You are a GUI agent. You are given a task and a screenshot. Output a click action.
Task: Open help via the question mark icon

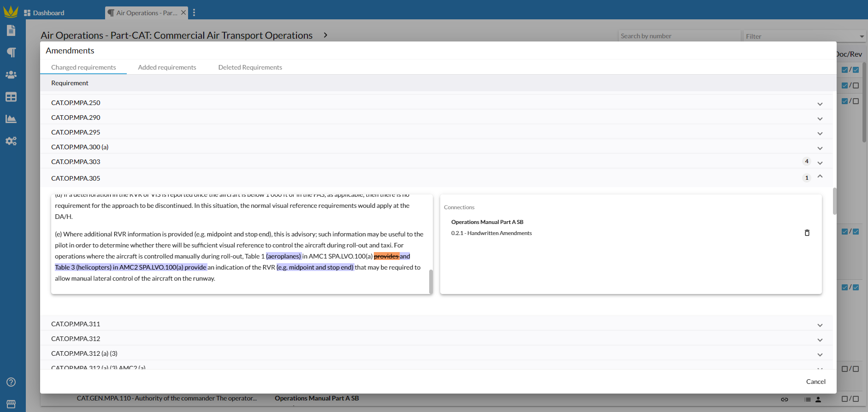11,382
